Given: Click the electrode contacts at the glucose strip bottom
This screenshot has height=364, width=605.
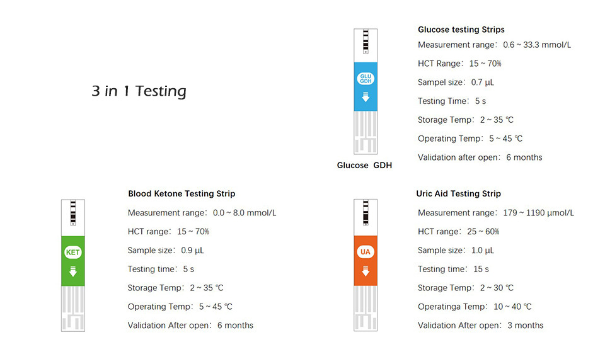Looking at the screenshot, I should coord(366,132).
